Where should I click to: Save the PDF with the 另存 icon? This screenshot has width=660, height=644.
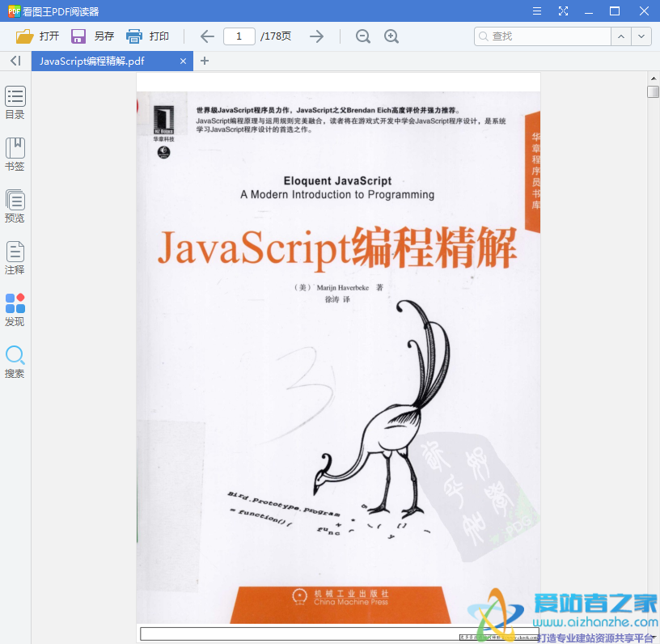[77, 36]
